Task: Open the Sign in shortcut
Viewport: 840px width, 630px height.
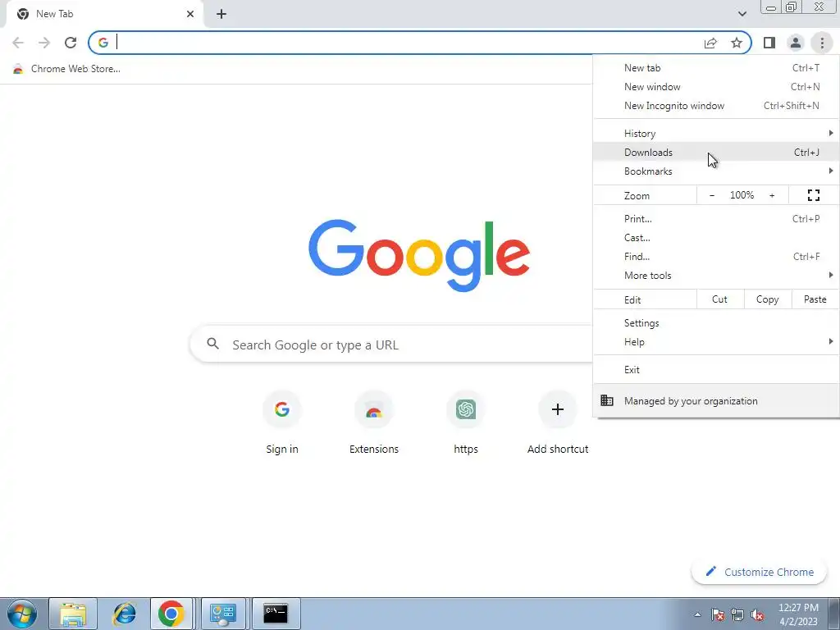Action: coord(282,423)
